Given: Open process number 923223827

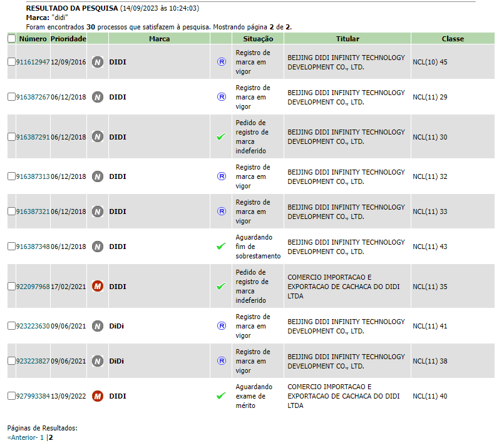Looking at the screenshot, I should [33, 361].
